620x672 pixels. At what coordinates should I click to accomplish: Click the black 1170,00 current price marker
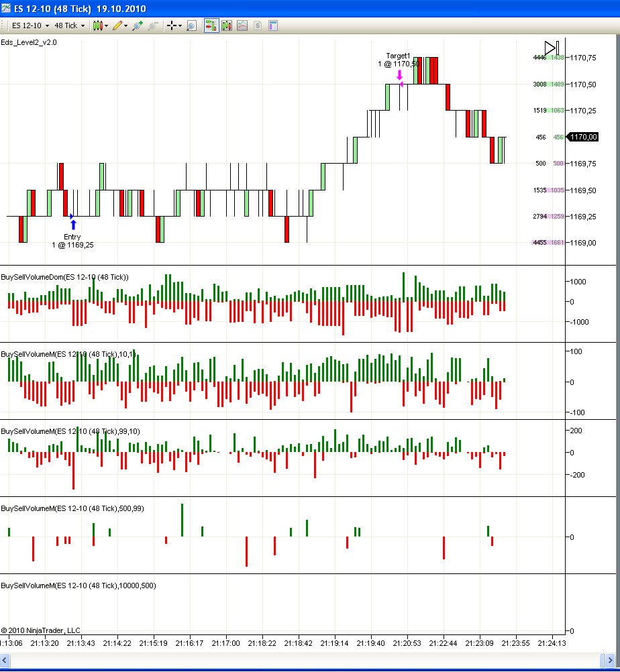tap(582, 137)
